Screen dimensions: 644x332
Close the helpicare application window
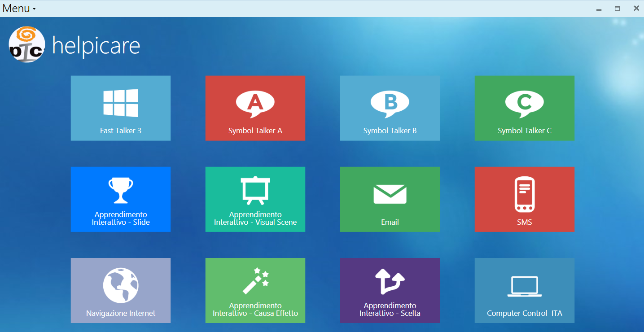pyautogui.click(x=636, y=9)
